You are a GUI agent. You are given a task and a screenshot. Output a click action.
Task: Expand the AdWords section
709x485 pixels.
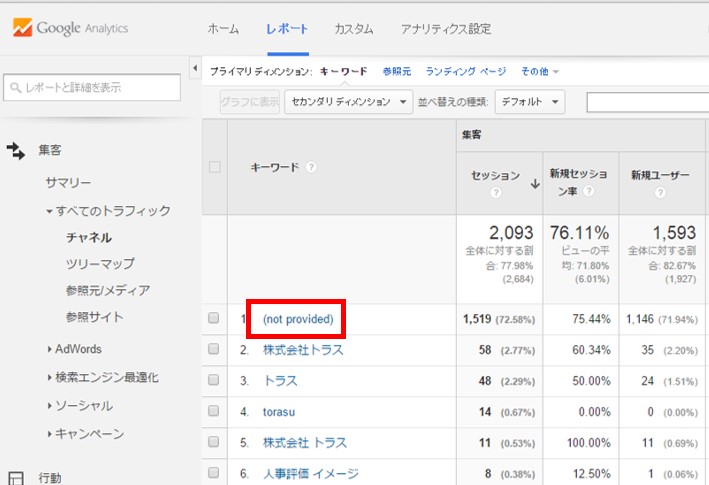49,349
